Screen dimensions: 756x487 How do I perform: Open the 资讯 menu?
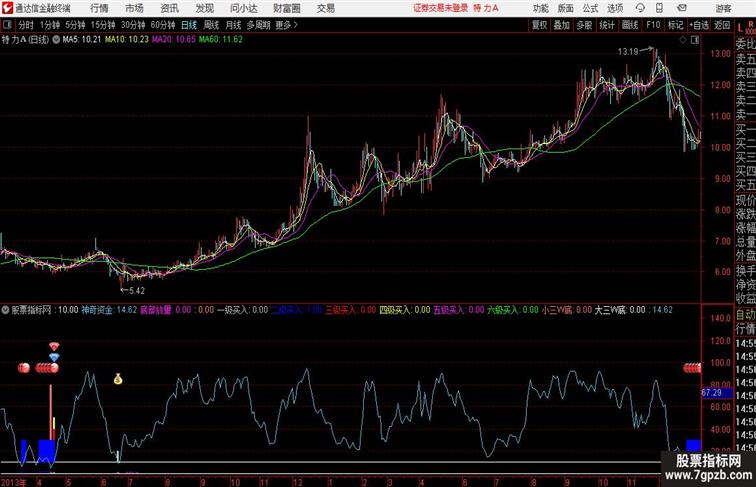pyautogui.click(x=170, y=8)
